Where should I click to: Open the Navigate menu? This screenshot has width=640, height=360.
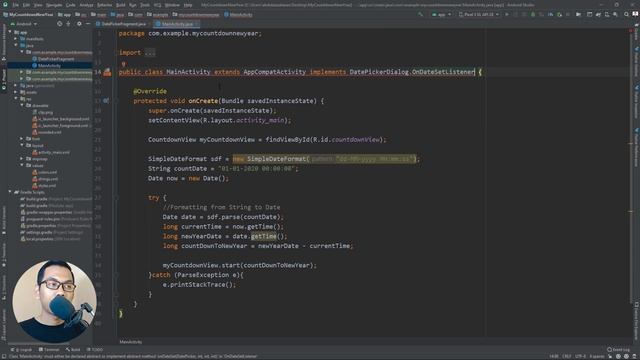[x=54, y=5]
